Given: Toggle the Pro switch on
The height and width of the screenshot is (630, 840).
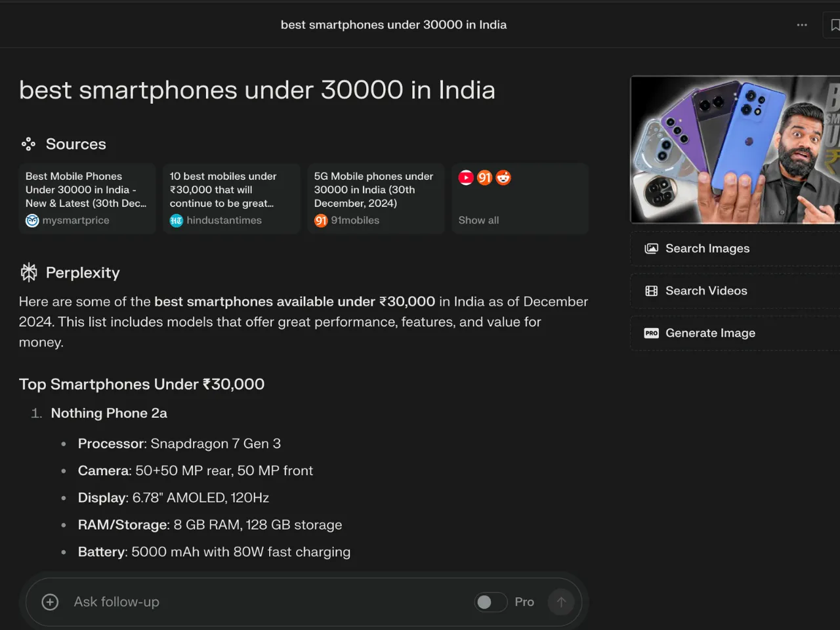Looking at the screenshot, I should point(491,602).
